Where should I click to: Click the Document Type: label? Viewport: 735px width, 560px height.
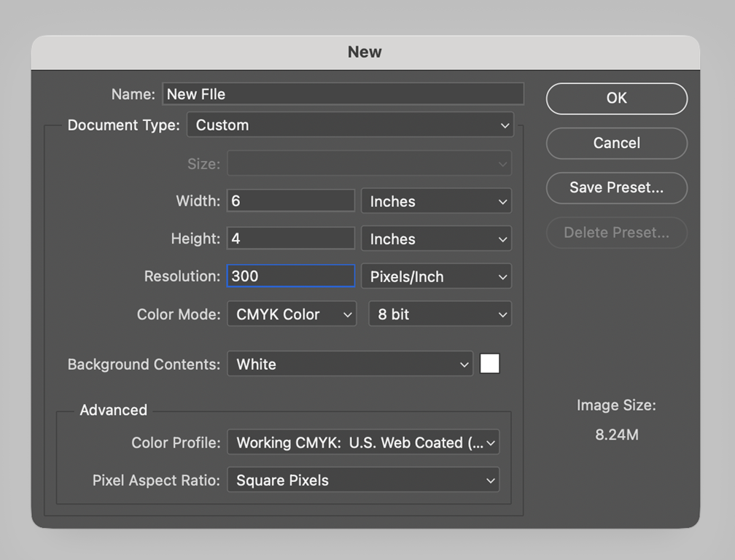pyautogui.click(x=124, y=125)
